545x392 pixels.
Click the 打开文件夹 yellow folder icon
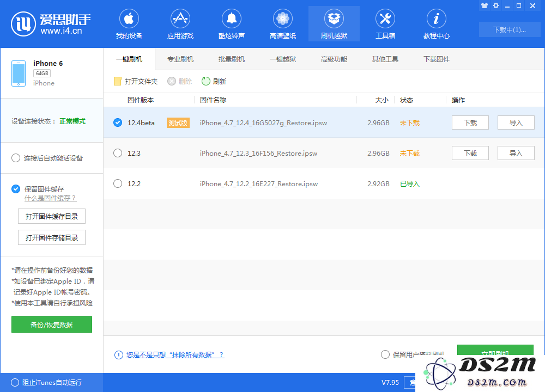click(x=118, y=81)
